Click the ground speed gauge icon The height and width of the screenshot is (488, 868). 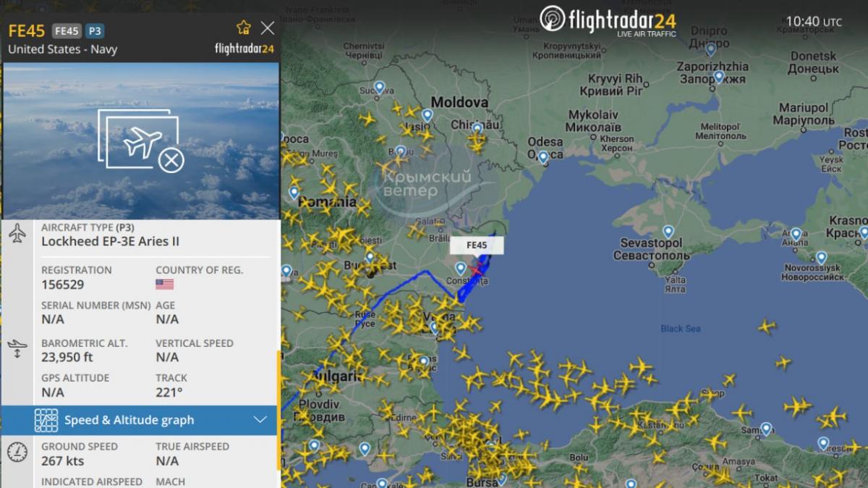point(17,452)
